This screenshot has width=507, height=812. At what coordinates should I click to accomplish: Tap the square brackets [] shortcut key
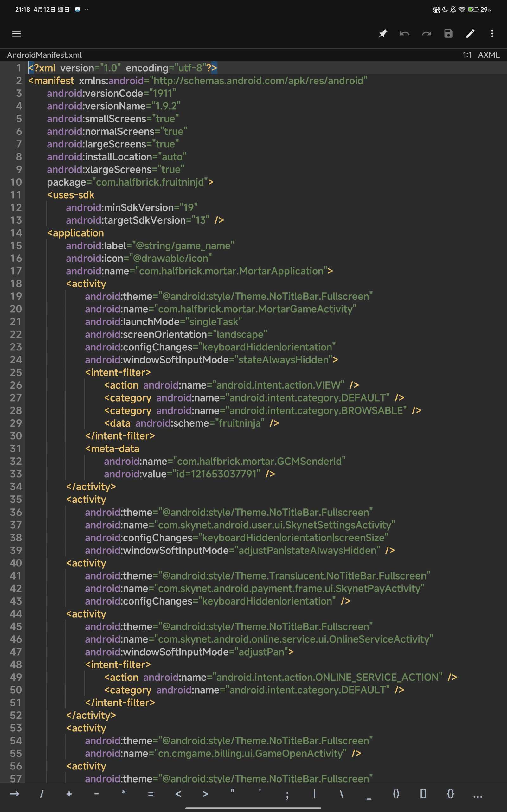click(423, 794)
